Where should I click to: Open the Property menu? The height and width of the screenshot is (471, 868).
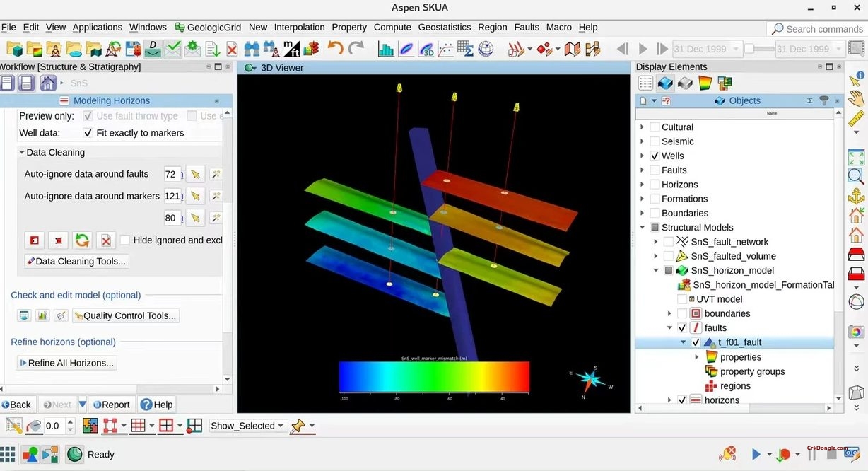(349, 27)
